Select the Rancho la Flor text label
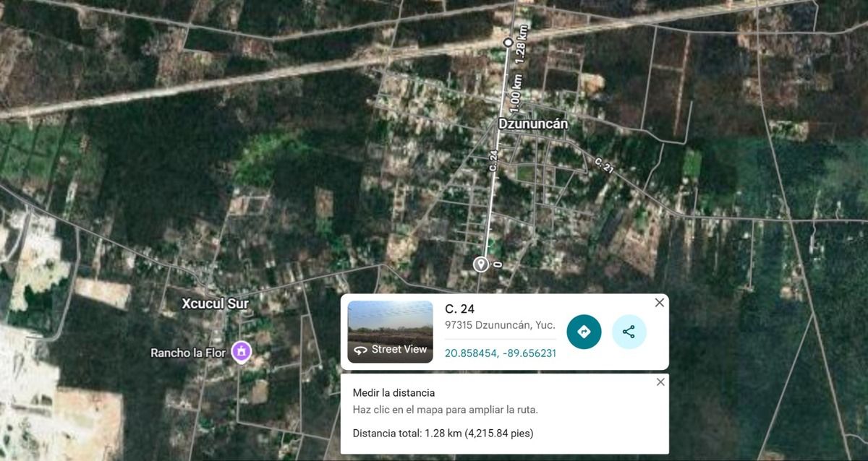868x461 pixels. click(188, 353)
